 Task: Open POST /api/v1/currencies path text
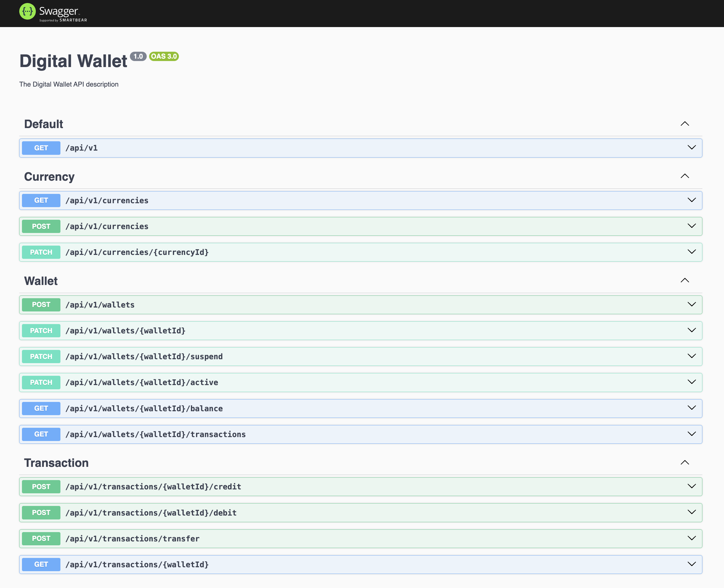107,226
